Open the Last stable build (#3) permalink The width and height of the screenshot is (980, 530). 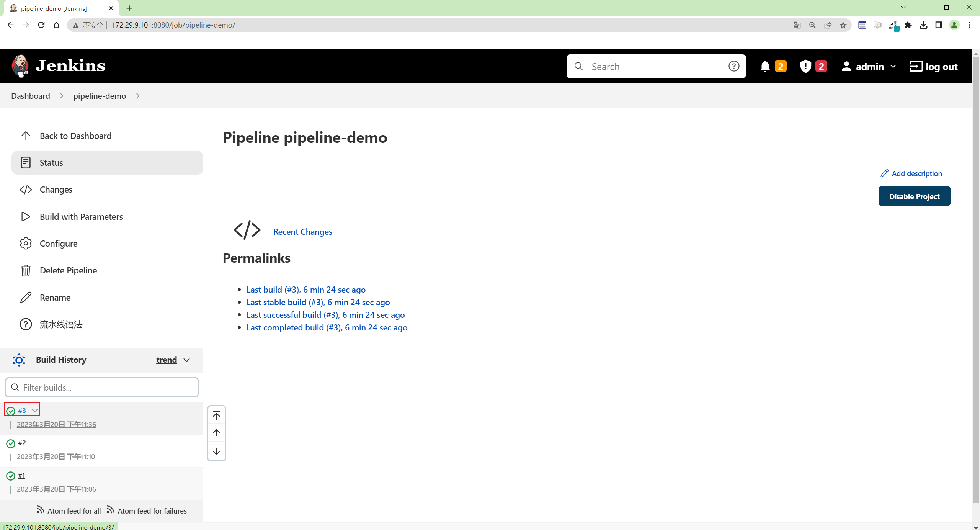point(318,302)
